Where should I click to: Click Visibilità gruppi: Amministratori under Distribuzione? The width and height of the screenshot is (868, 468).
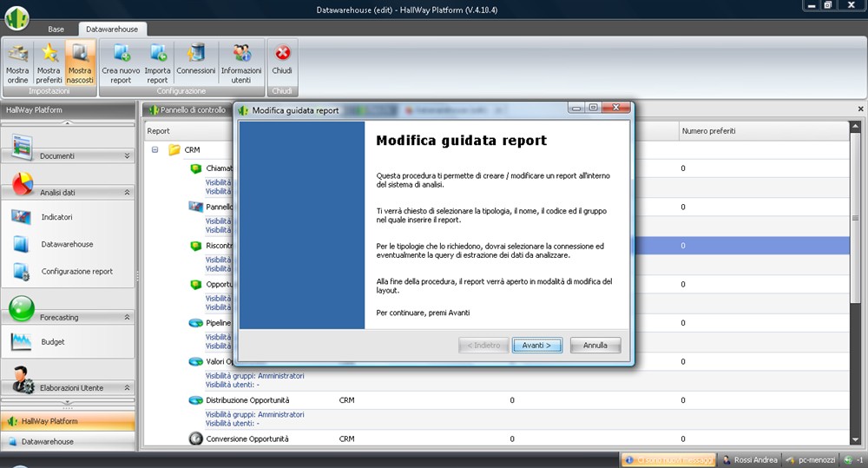coord(254,414)
